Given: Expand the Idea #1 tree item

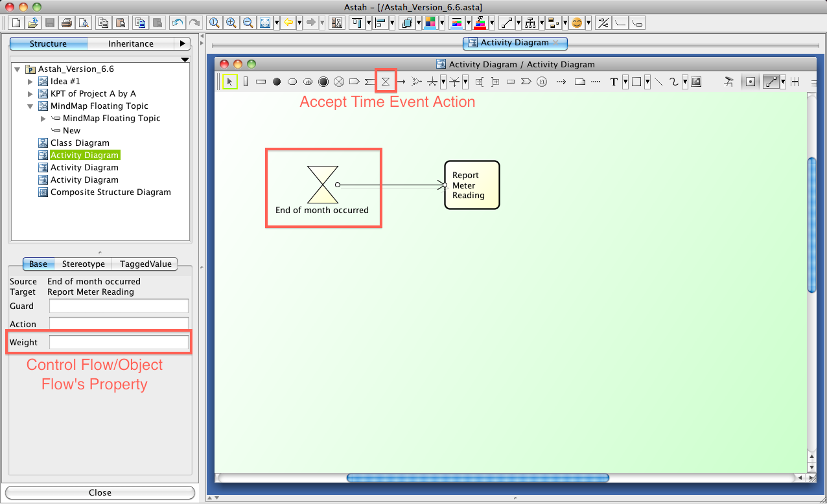Looking at the screenshot, I should click(30, 82).
